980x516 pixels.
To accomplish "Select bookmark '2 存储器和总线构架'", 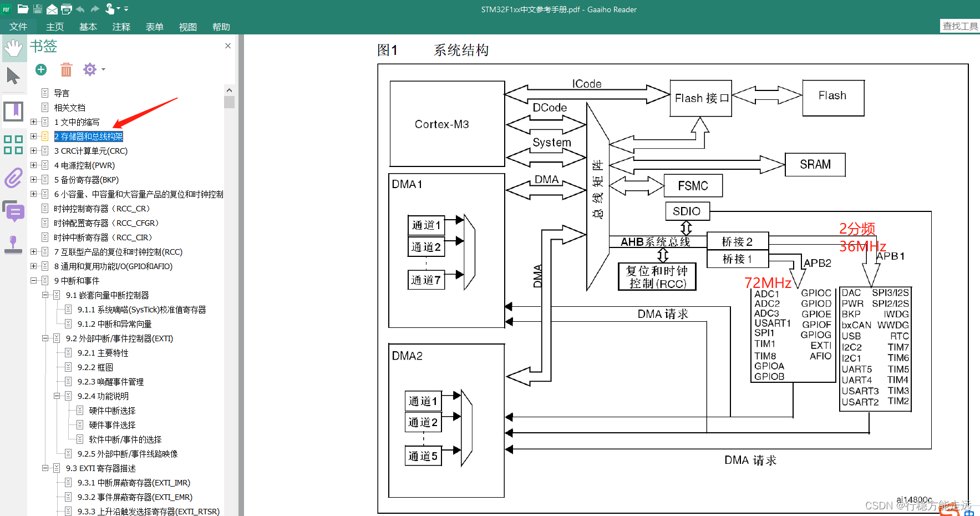I will click(89, 136).
